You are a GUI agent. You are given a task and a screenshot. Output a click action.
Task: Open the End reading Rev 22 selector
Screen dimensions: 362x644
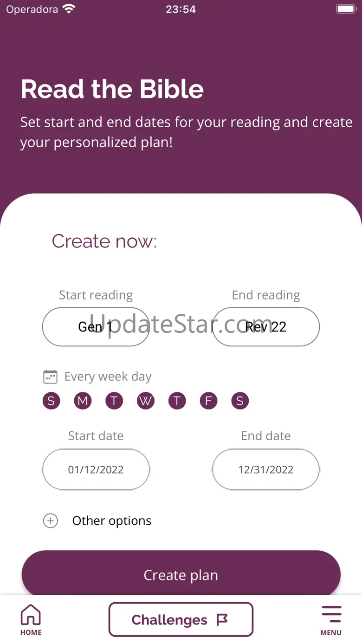[x=266, y=327]
